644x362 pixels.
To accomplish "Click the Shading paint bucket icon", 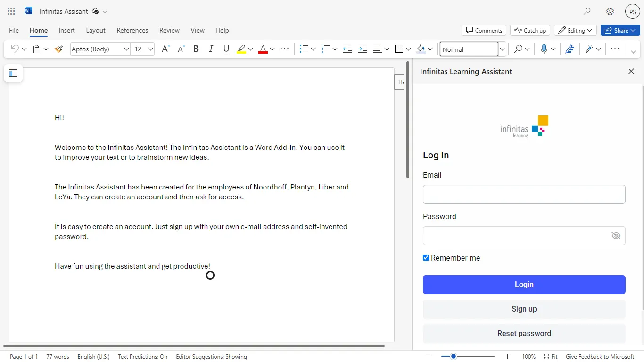I will (x=421, y=49).
